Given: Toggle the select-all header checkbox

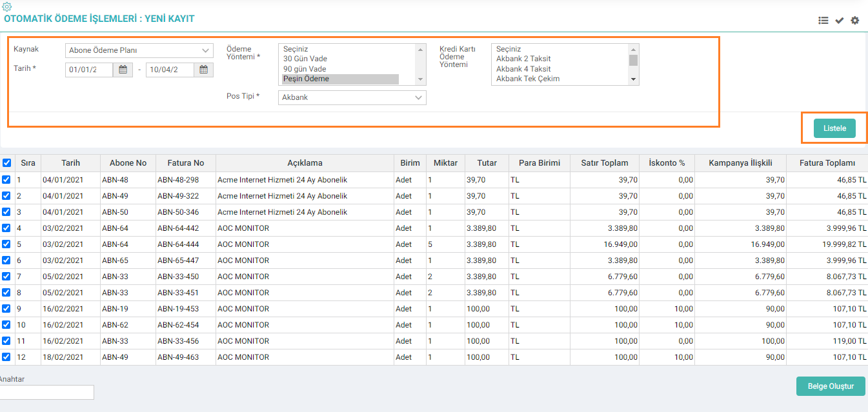Looking at the screenshot, I should (6, 163).
